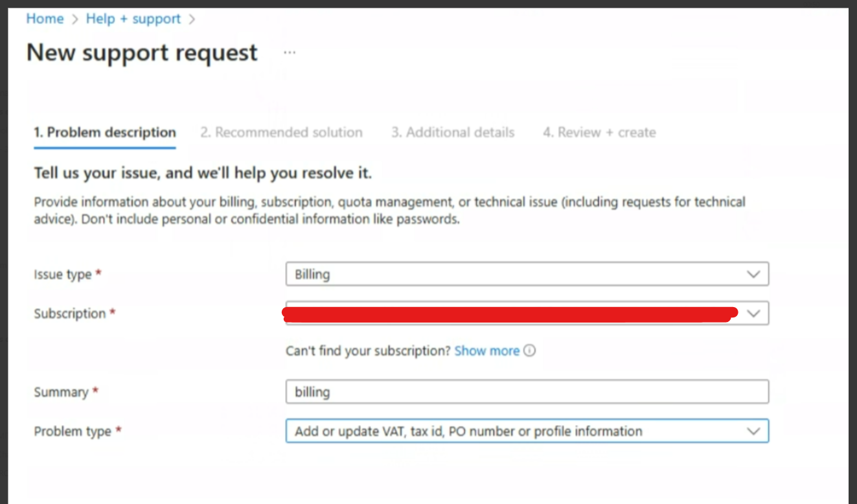This screenshot has height=504, width=857.
Task: Click the 'Can't find your subscription?' text
Action: 368,351
